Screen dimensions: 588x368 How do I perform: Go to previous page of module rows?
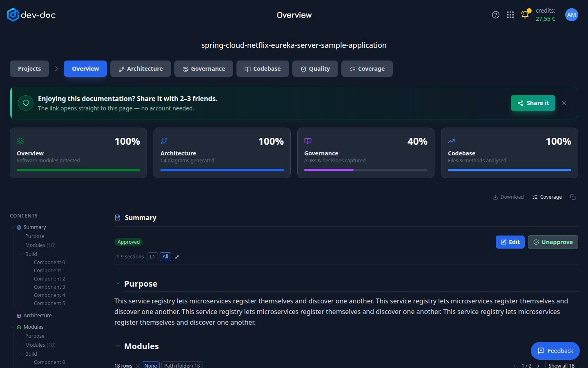[514, 366]
